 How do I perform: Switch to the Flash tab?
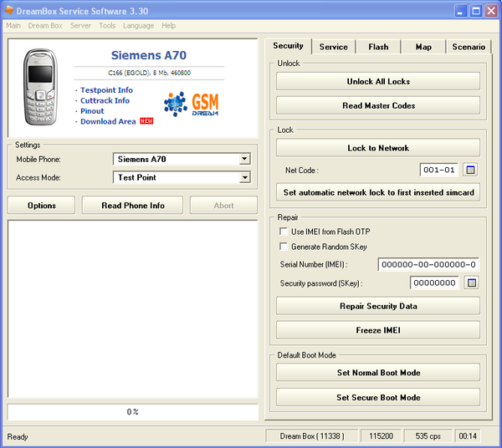tap(378, 47)
